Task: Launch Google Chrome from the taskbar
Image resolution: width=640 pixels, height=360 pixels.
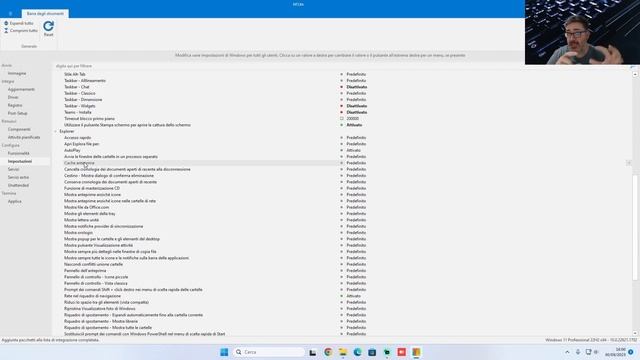Action: [x=328, y=352]
